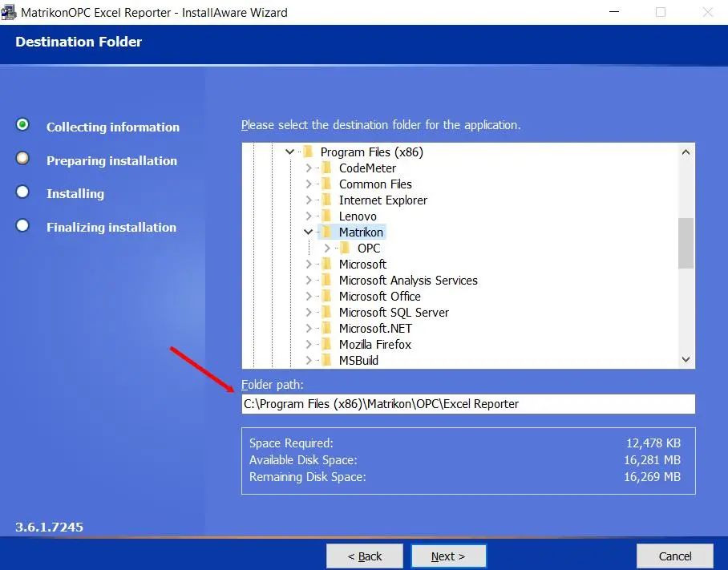728x570 pixels.
Task: Select the OPC folder label
Action: point(369,248)
